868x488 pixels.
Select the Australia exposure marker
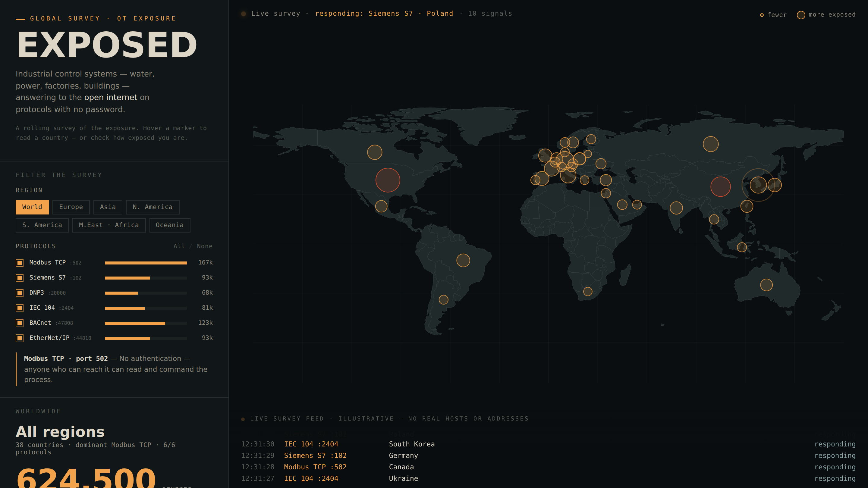tap(766, 285)
